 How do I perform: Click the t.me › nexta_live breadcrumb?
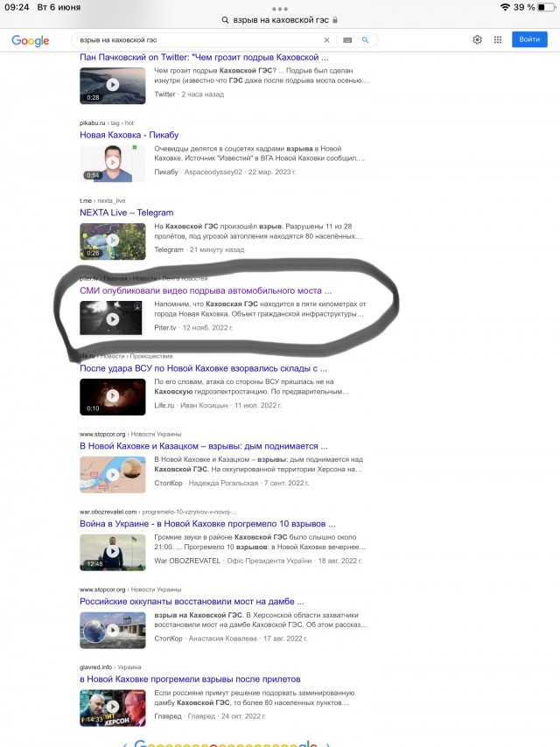click(102, 200)
